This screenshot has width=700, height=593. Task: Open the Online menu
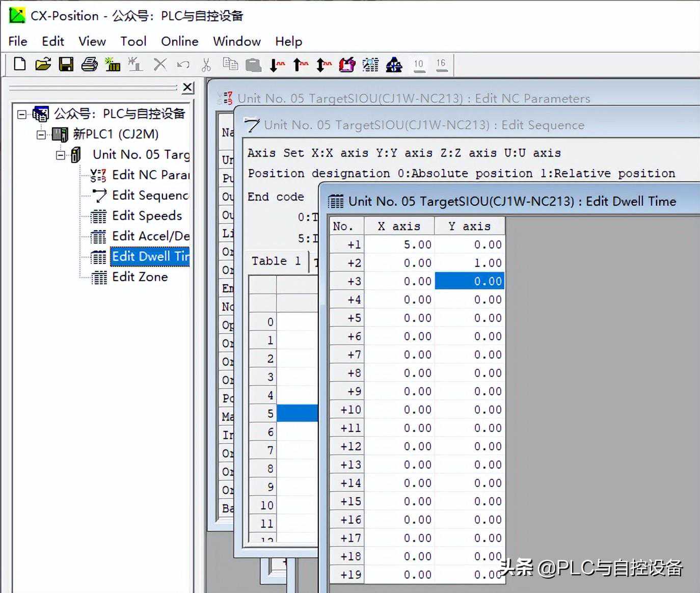[179, 41]
